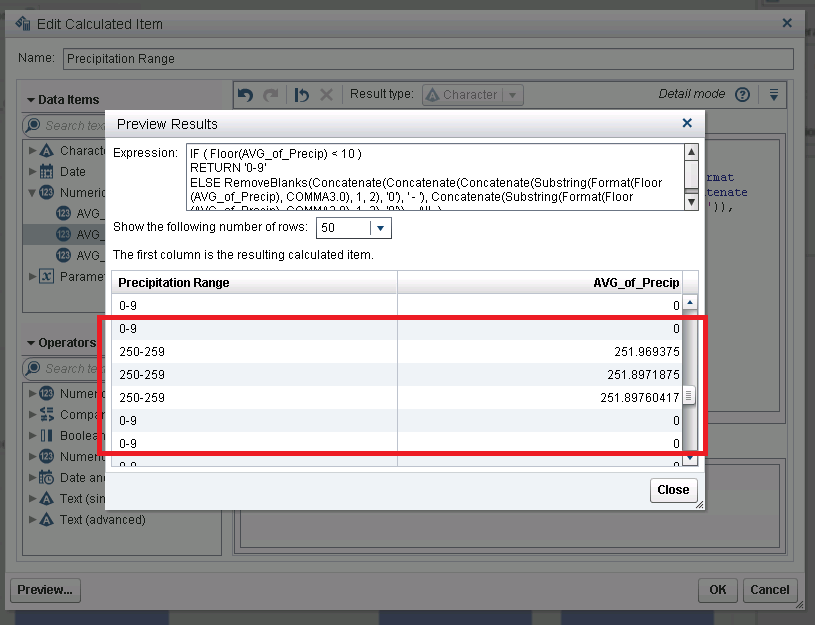Click results table scroll down arrow
The width and height of the screenshot is (815, 625).
pos(690,458)
